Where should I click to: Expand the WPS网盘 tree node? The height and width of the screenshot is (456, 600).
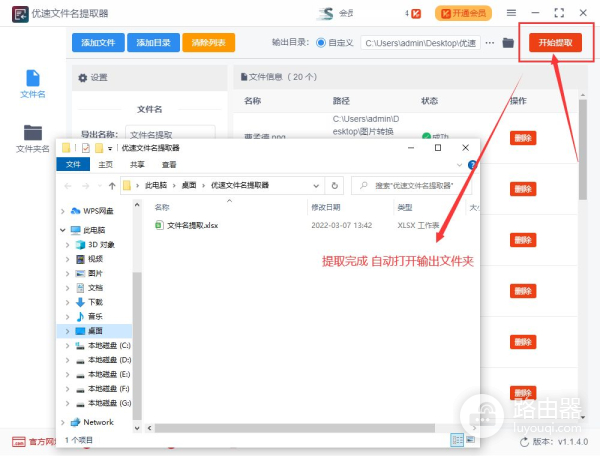(x=63, y=211)
